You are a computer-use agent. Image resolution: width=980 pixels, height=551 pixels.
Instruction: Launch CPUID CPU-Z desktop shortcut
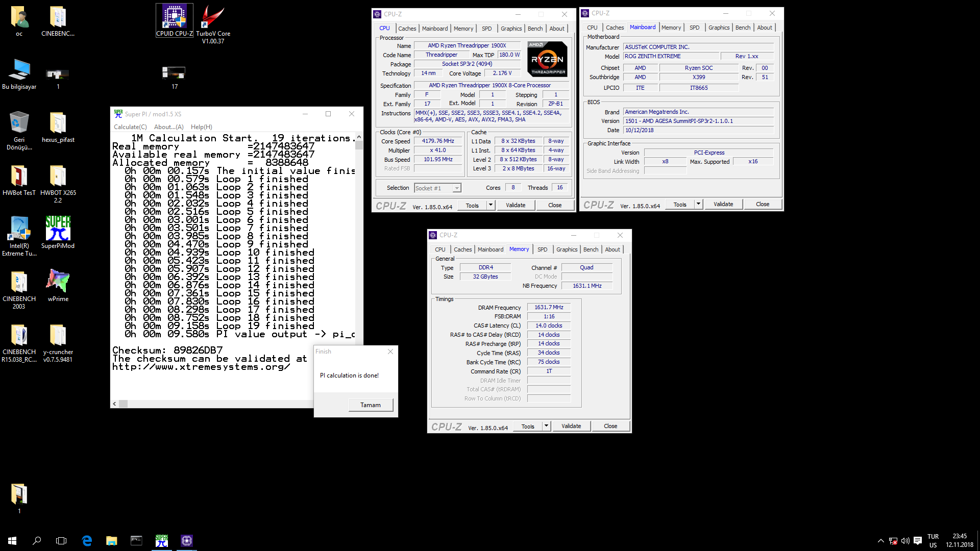click(175, 21)
